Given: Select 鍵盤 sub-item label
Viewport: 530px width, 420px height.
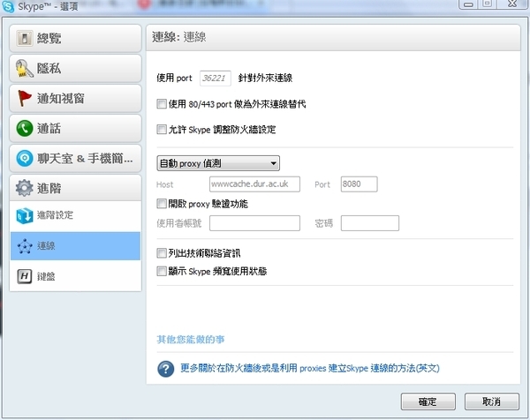Looking at the screenshot, I should tap(46, 276).
